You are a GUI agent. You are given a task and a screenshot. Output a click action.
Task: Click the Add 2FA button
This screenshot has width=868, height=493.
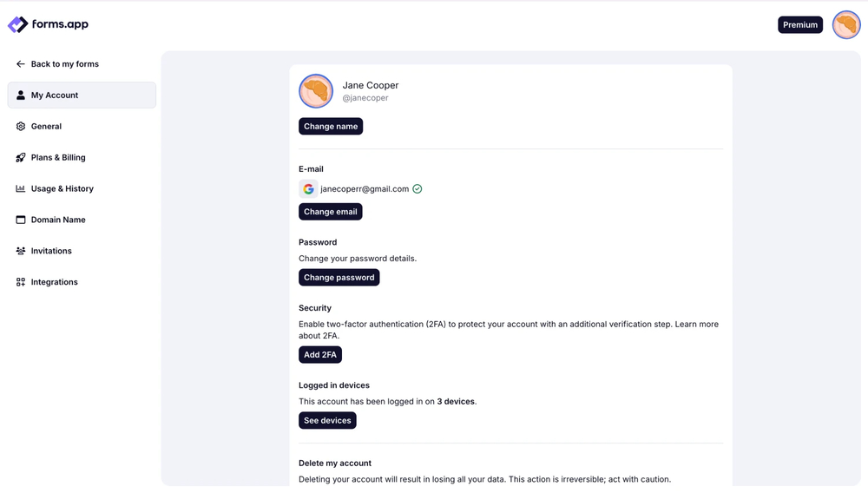pos(320,355)
